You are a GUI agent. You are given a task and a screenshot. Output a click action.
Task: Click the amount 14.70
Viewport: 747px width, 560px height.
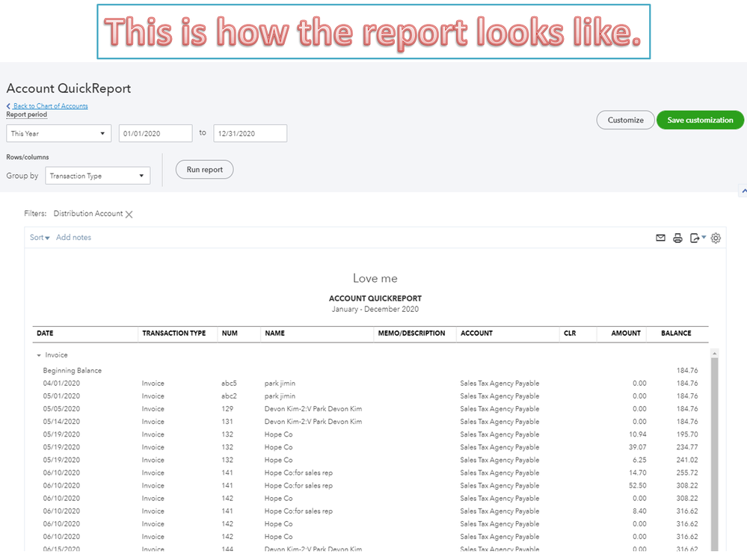[x=637, y=473]
